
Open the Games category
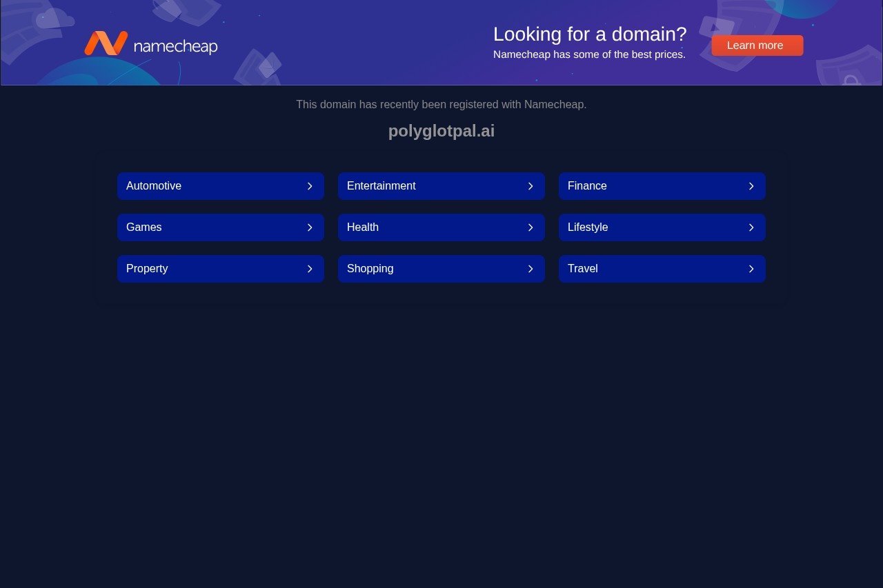(x=144, y=227)
